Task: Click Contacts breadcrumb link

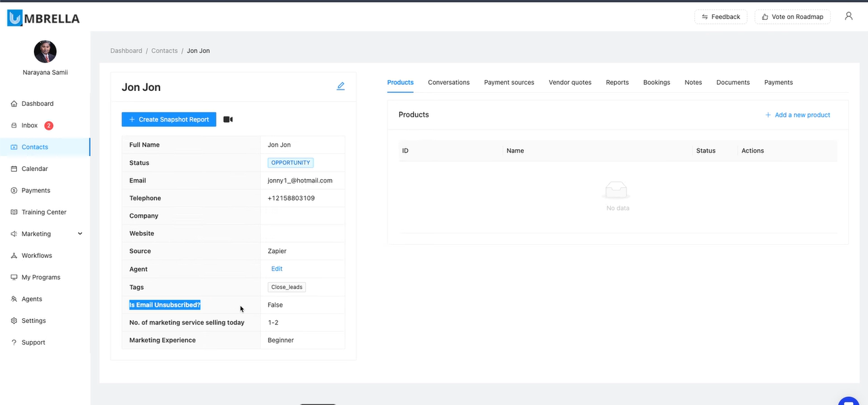Action: (164, 51)
